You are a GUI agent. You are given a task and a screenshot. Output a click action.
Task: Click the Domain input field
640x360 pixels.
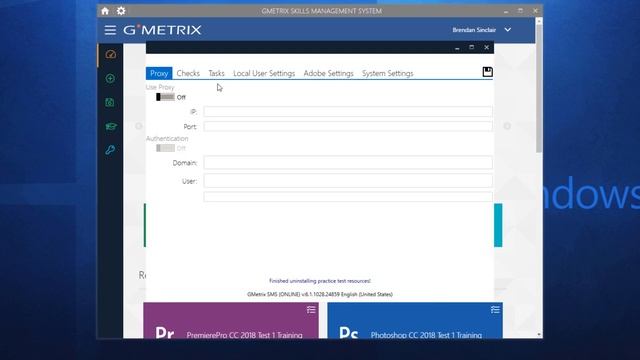(x=348, y=162)
